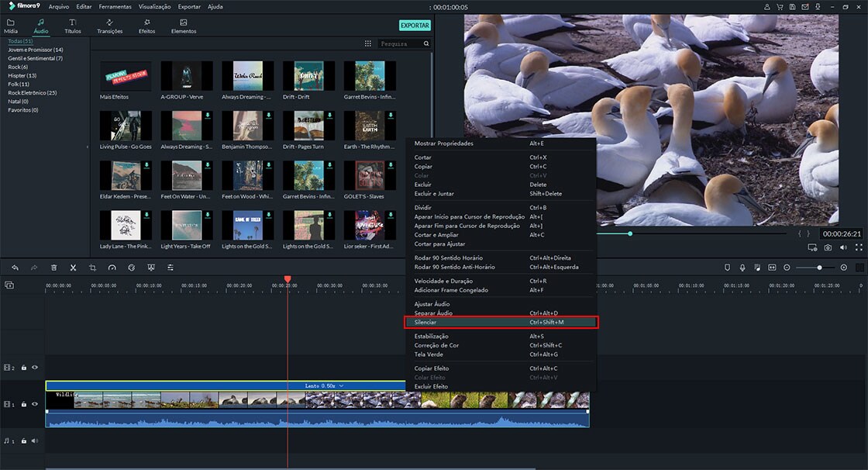This screenshot has height=470, width=868.
Task: Select Silenciar in the context menu
Action: pyautogui.click(x=501, y=322)
